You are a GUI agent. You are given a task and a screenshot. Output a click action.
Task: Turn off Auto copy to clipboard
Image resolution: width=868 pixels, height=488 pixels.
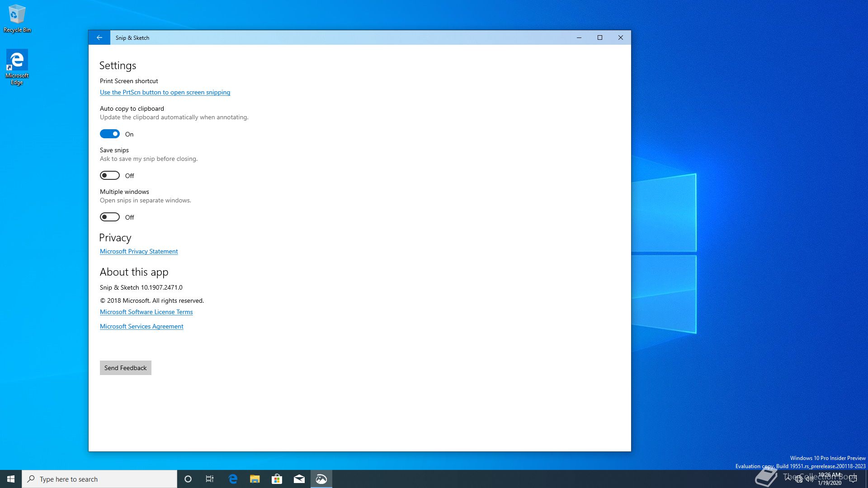110,134
